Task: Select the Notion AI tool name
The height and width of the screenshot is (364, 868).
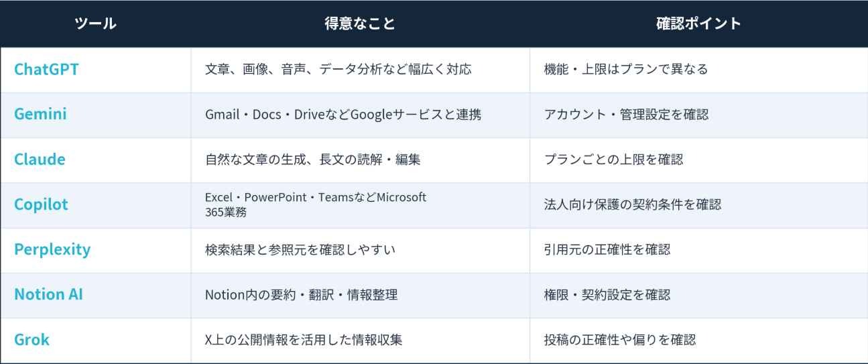Action: 48,294
